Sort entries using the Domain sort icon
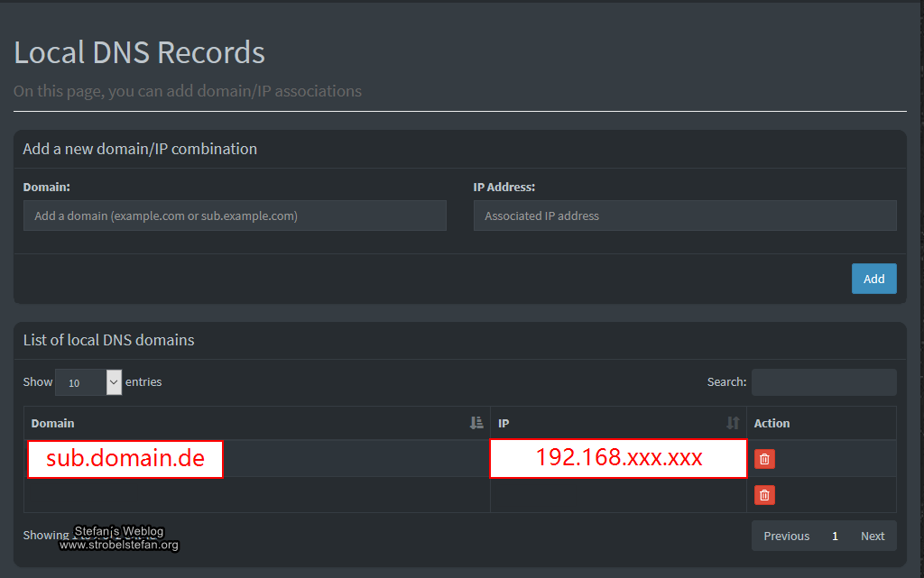The image size is (924, 578). point(476,423)
